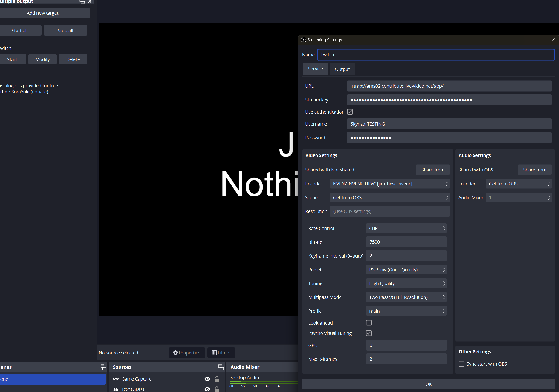This screenshot has width=559, height=392.
Task: Pop out the Scenes panel
Action: pyautogui.click(x=103, y=367)
